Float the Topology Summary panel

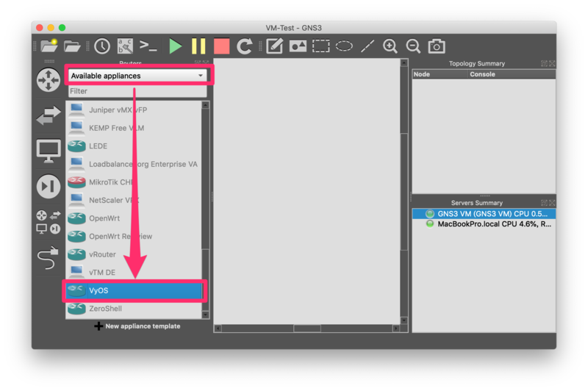pos(544,64)
